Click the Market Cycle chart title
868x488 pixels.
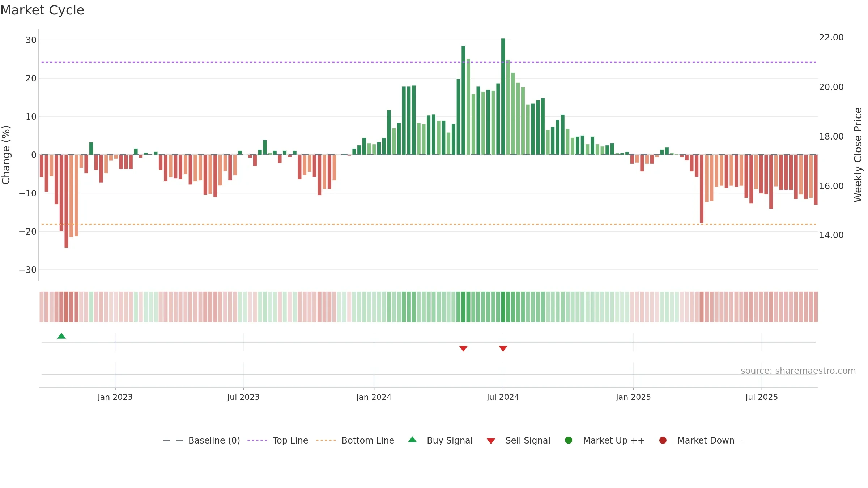(42, 10)
